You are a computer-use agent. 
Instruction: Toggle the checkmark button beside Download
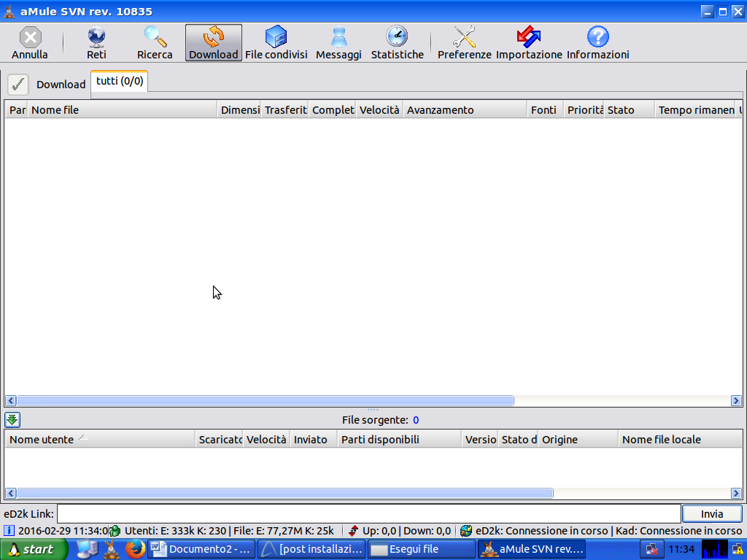(18, 84)
